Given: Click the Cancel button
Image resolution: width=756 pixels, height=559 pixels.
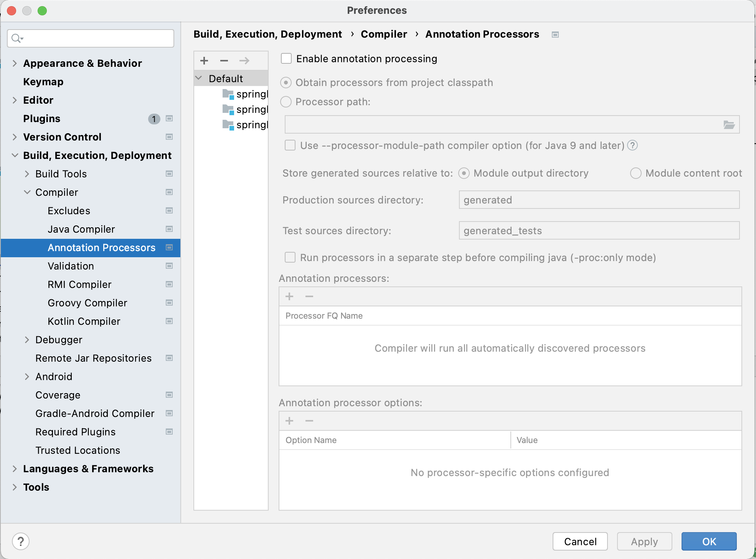Looking at the screenshot, I should coord(580,541).
